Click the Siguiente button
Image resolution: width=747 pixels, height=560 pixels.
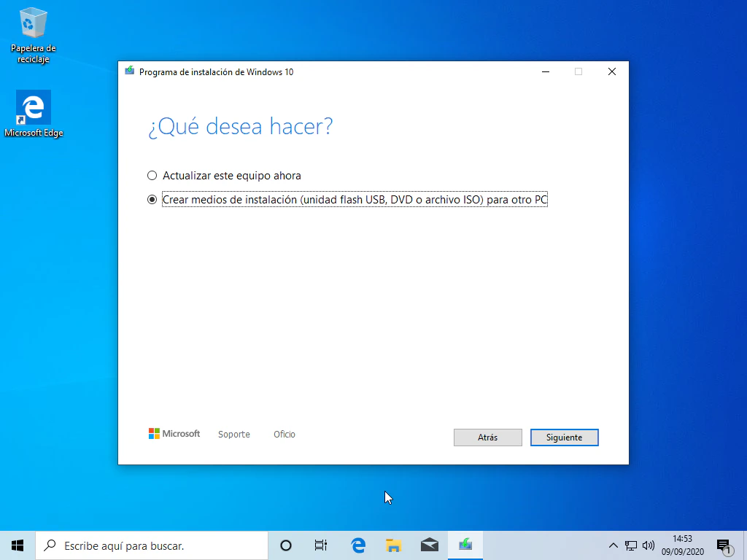pyautogui.click(x=564, y=437)
